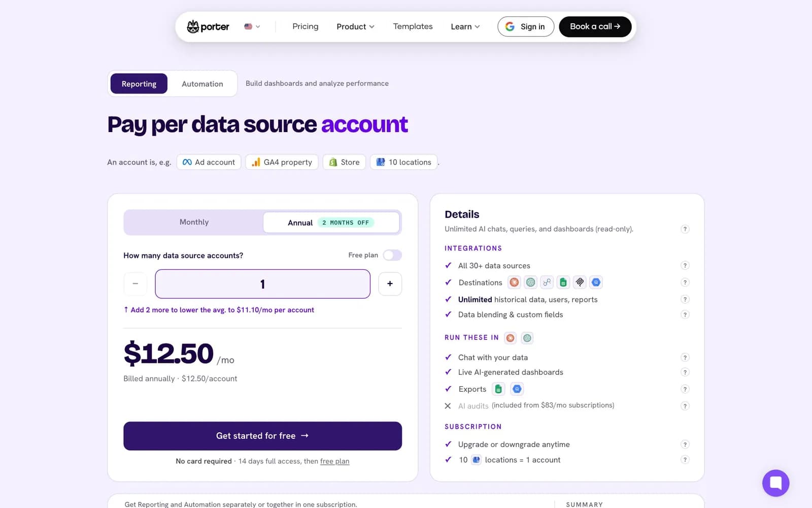Click the black squiggle icon in Destinations
The height and width of the screenshot is (508, 812).
click(580, 282)
